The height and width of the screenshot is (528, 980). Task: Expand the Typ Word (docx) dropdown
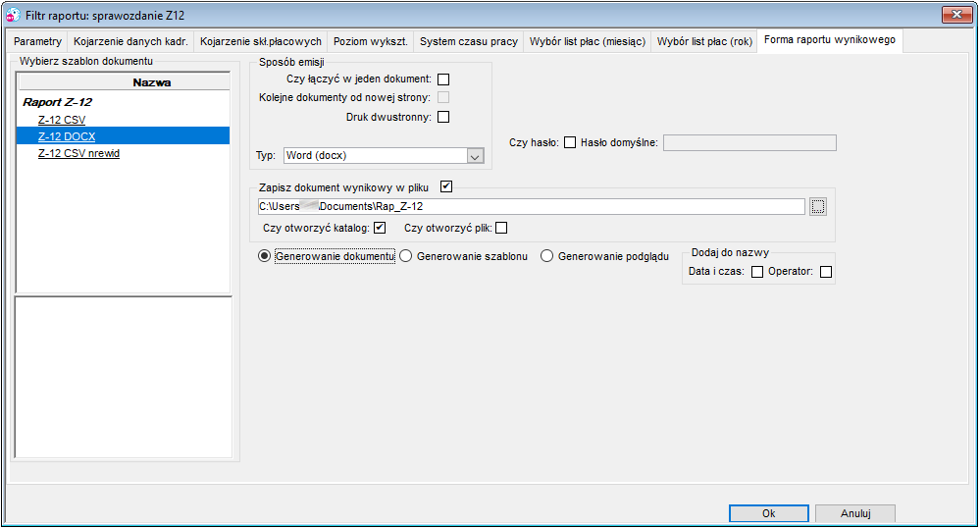[x=475, y=156]
